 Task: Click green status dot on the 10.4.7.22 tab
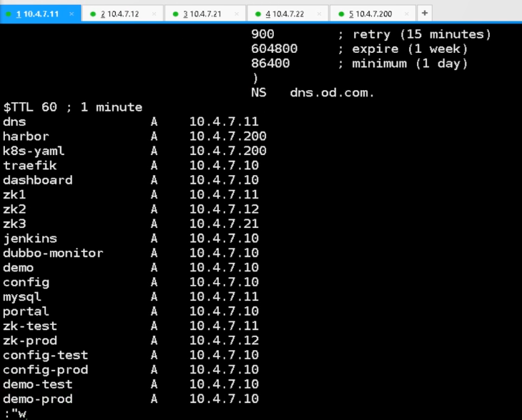coord(257,14)
